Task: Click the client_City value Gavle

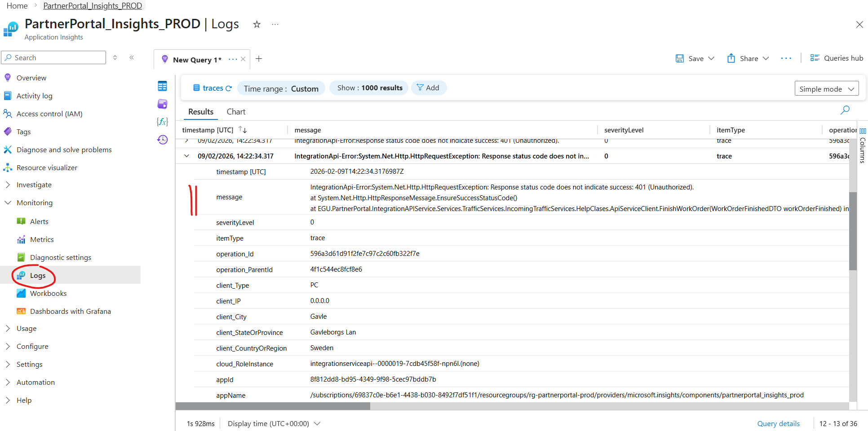Action: click(318, 317)
